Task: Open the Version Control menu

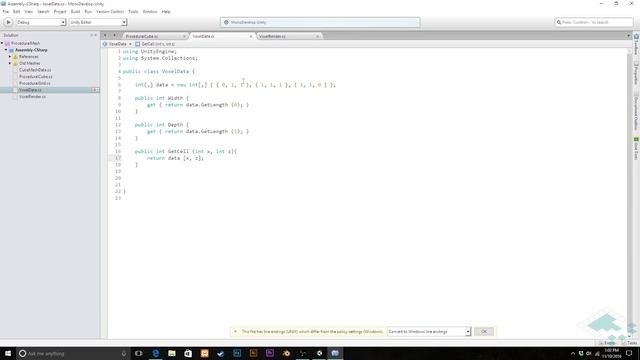Action: [110, 12]
